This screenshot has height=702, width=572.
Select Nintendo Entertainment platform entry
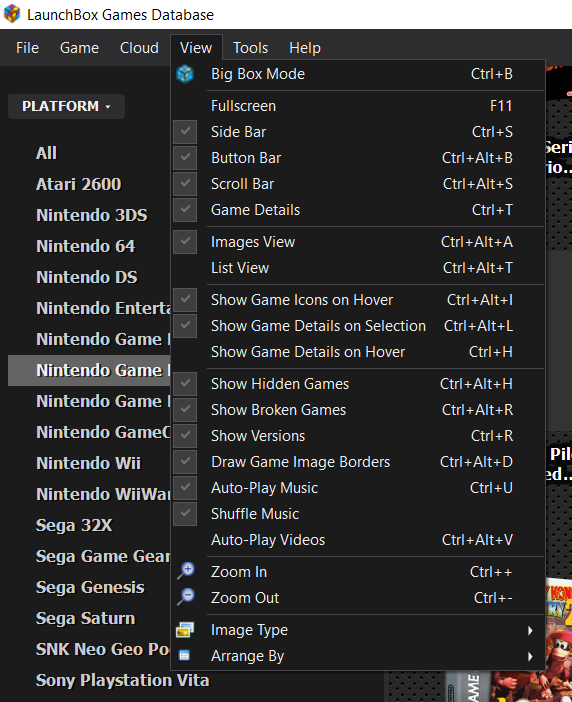[x=103, y=308]
